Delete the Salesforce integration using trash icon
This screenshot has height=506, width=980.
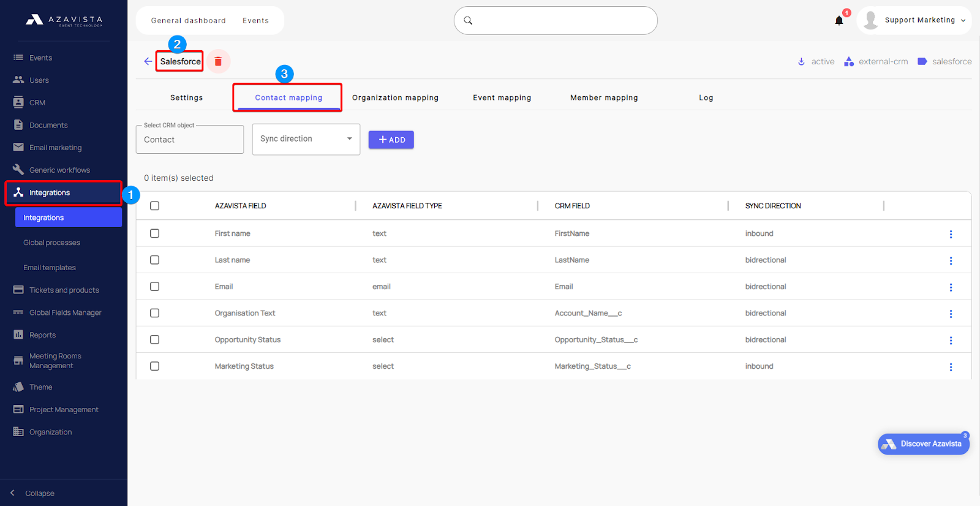tap(218, 61)
